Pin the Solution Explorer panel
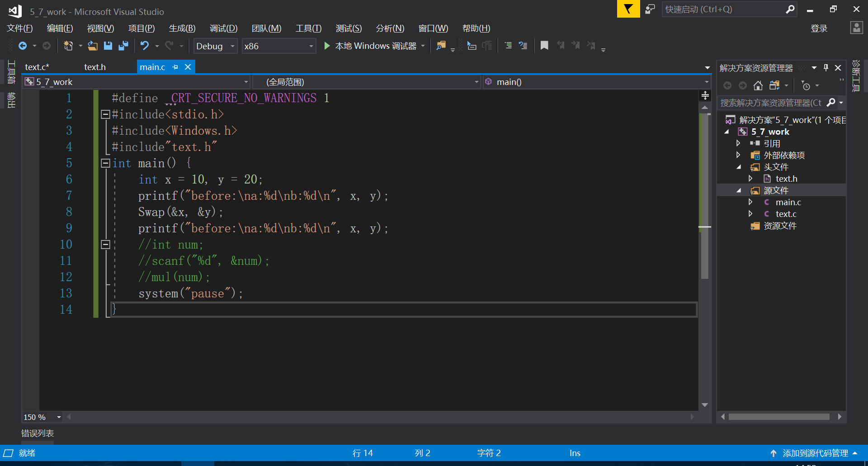The height and width of the screenshot is (466, 868). (826, 67)
